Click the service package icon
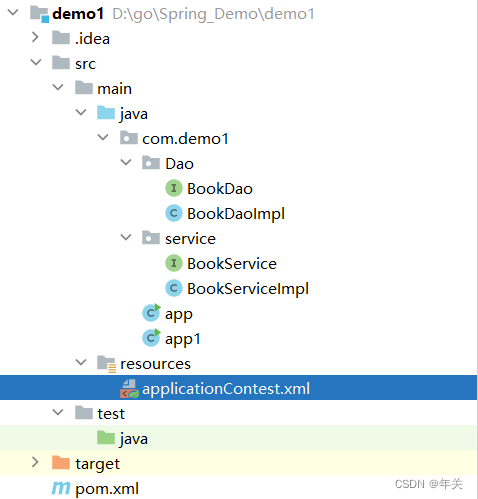 [151, 237]
